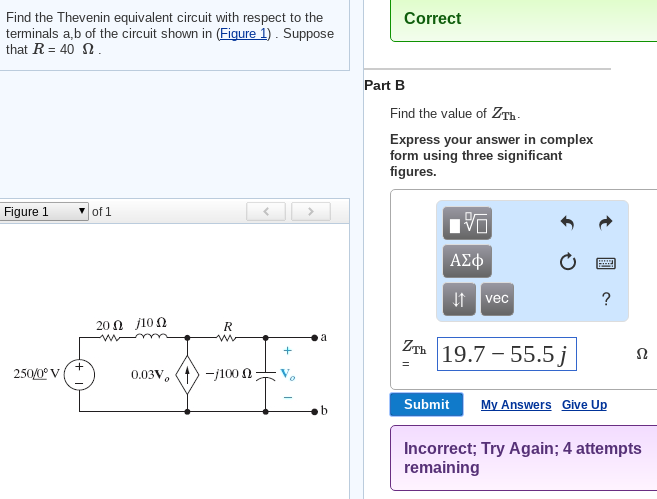Viewport: 657px width, 499px height.
Task: Click the '20 Ω' resistor label
Action: pyautogui.click(x=109, y=326)
